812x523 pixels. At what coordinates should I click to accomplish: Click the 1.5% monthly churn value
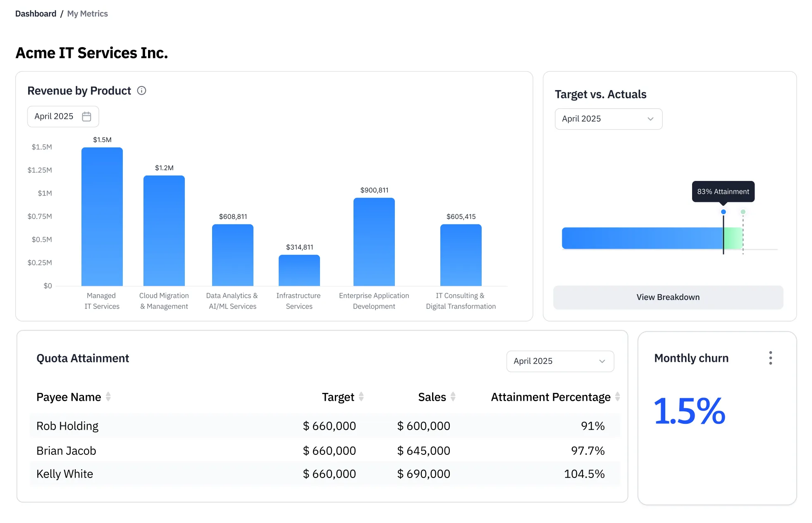click(x=689, y=411)
